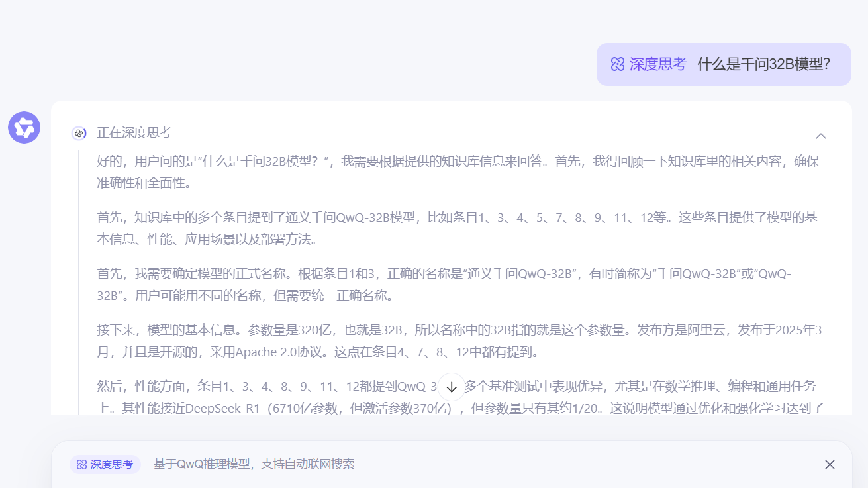Click the paragraph starting 然后，性能方面
Viewport: 868px width, 488px height.
point(460,397)
